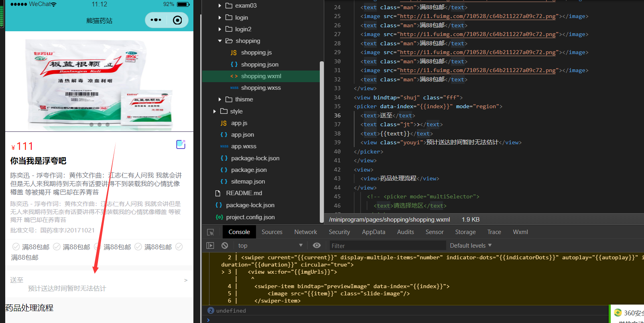Screen dimensions: 644x323
Task: Open the mini program capsule menu dots
Action: [156, 20]
